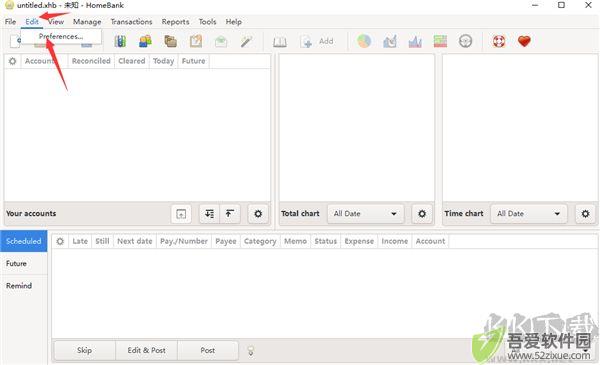Screen dimensions: 600x365
Task: Open Preferences from the Edit menu
Action: 61,37
